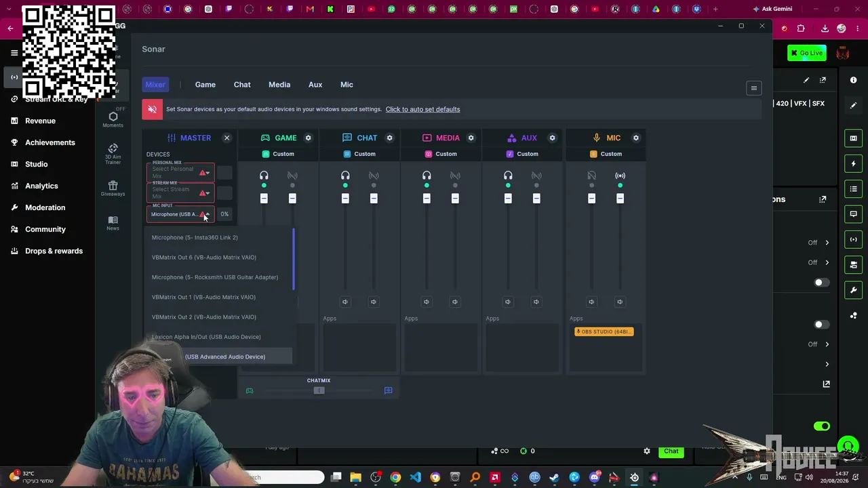Click the info icon in the Kick sidebar

pos(853,80)
